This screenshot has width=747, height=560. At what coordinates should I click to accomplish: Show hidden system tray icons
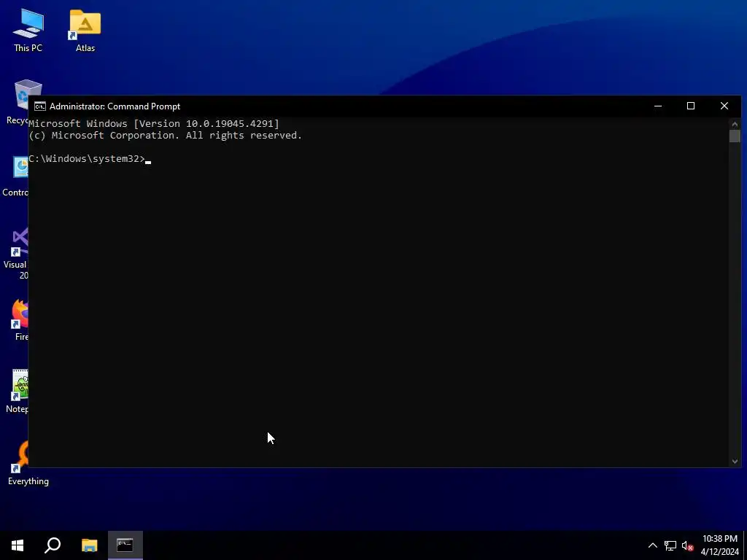click(x=653, y=545)
